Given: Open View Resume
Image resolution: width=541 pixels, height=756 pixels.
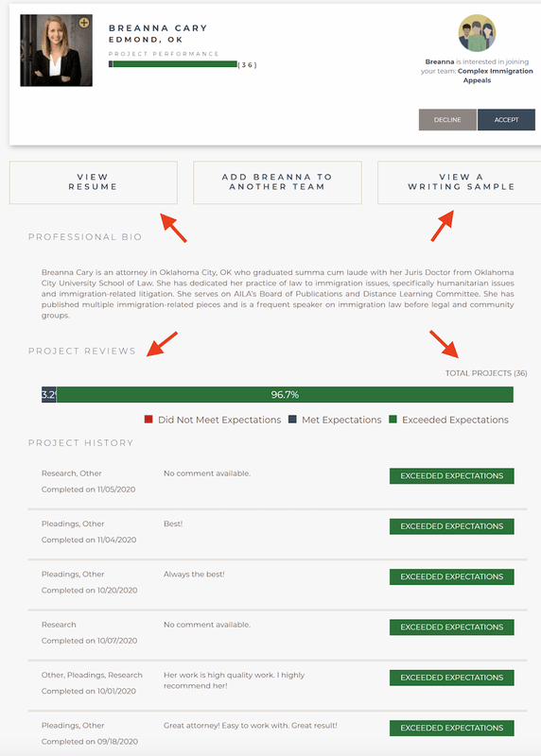Looking at the screenshot, I should pyautogui.click(x=93, y=182).
